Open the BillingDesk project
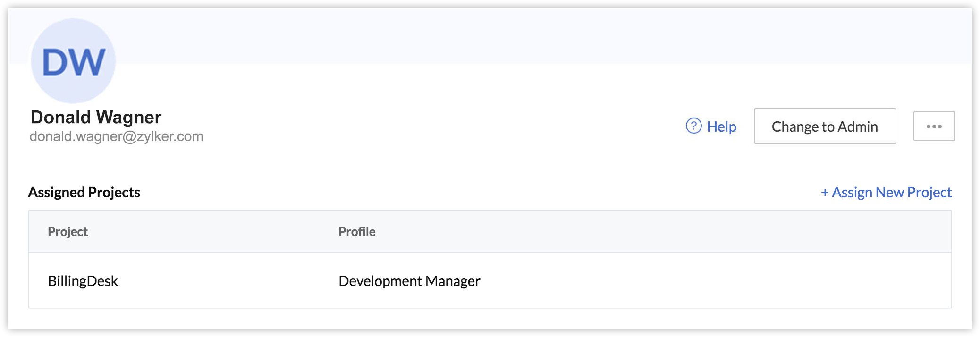The image size is (980, 337). tap(83, 281)
